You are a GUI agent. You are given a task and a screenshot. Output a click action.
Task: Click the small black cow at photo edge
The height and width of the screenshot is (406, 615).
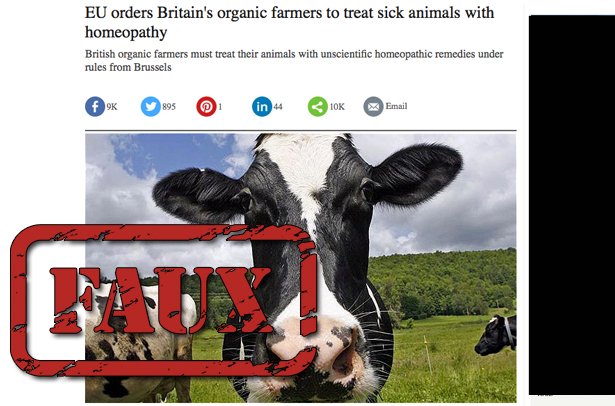click(496, 335)
